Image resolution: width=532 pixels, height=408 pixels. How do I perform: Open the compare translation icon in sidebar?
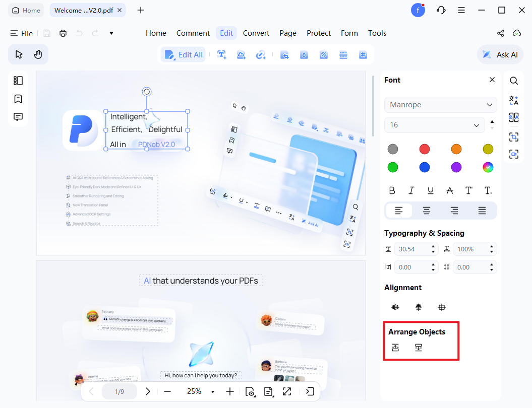[x=514, y=117]
